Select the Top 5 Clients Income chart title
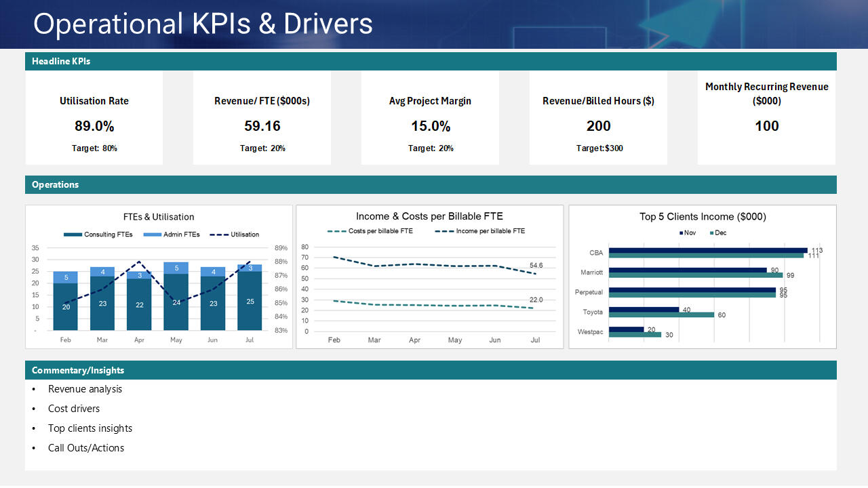The height and width of the screenshot is (488, 868). (x=703, y=217)
